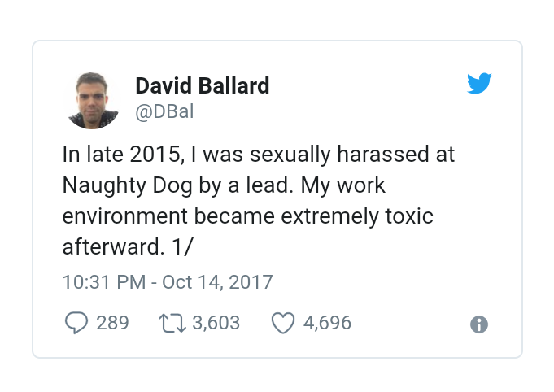Like the tweet with the heart icon
The height and width of the screenshot is (392, 554).
(x=282, y=323)
